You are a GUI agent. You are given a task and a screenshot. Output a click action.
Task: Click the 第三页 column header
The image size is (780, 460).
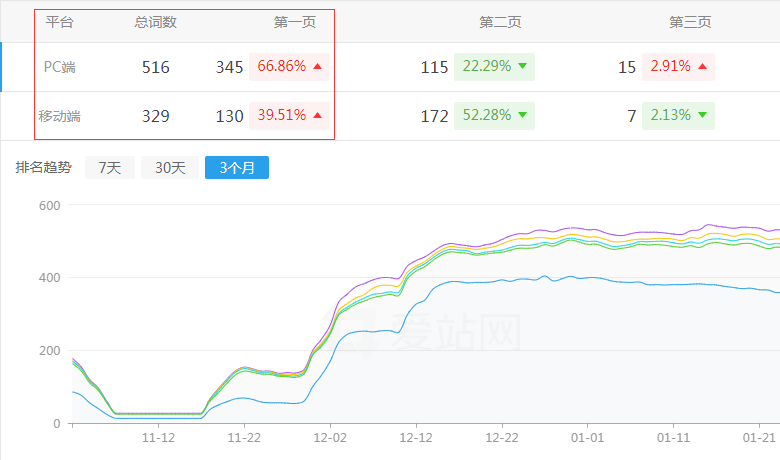(x=690, y=21)
